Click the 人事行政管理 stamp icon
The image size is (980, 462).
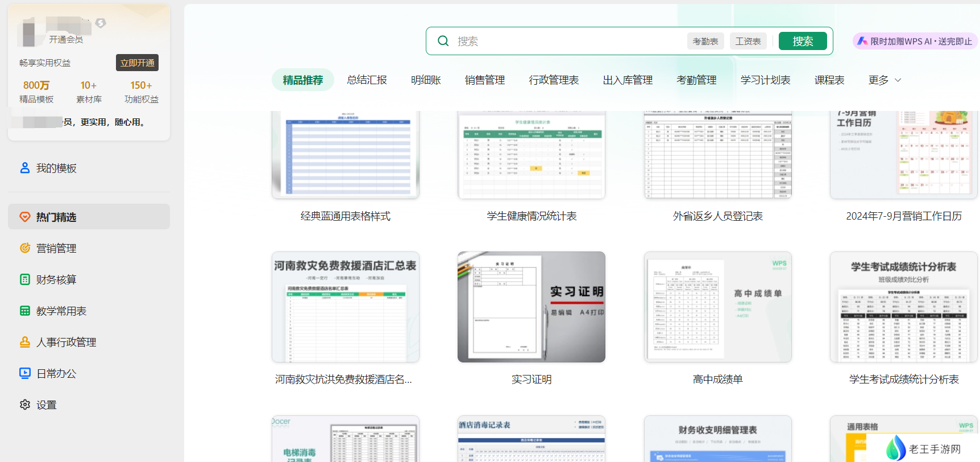[x=25, y=342]
